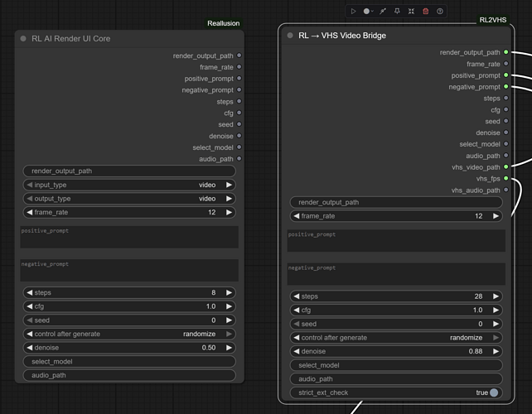Open control after generate combo in VHS Bridge
The height and width of the screenshot is (414, 532).
[396, 338]
